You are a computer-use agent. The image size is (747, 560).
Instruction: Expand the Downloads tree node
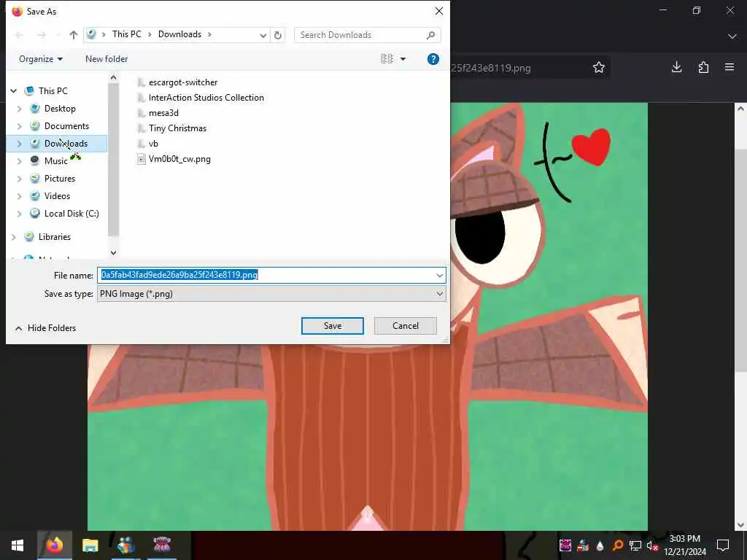coord(20,144)
